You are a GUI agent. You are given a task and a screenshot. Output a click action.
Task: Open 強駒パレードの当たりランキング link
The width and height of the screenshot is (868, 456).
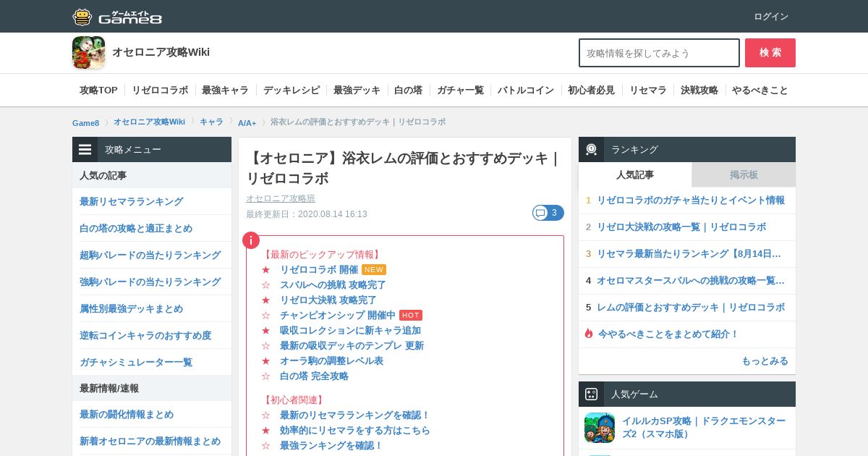pyautogui.click(x=150, y=282)
